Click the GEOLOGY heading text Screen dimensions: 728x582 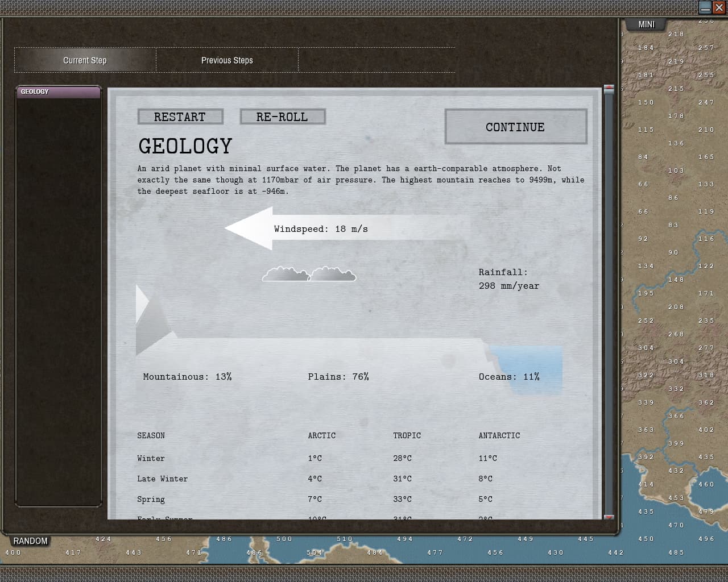tap(185, 147)
